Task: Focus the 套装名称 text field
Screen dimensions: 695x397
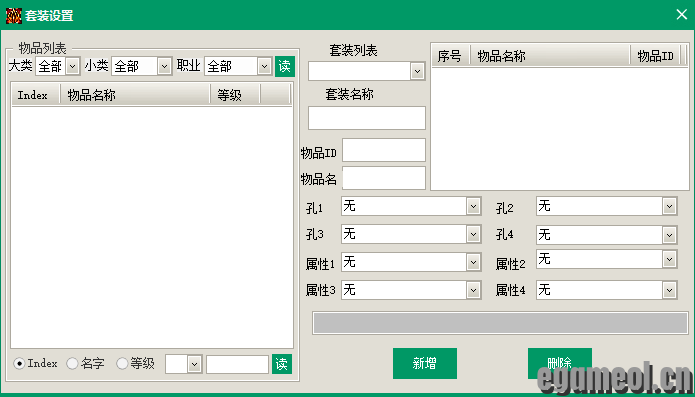Action: 367,118
